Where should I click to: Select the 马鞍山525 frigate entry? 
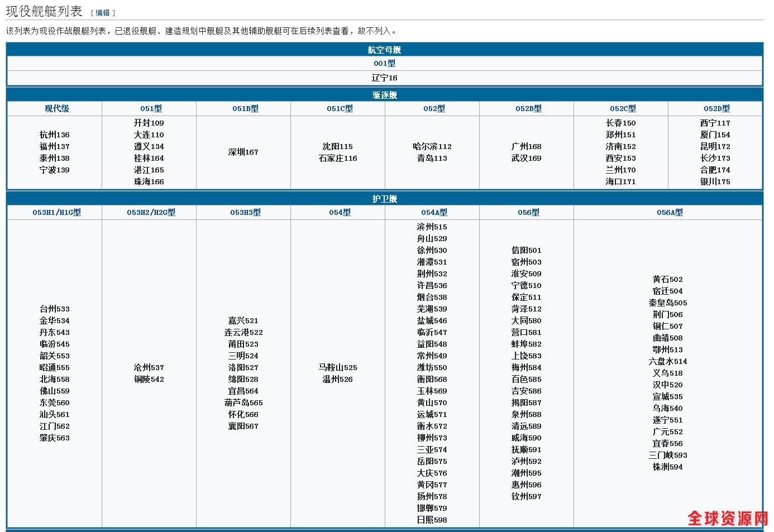(337, 367)
